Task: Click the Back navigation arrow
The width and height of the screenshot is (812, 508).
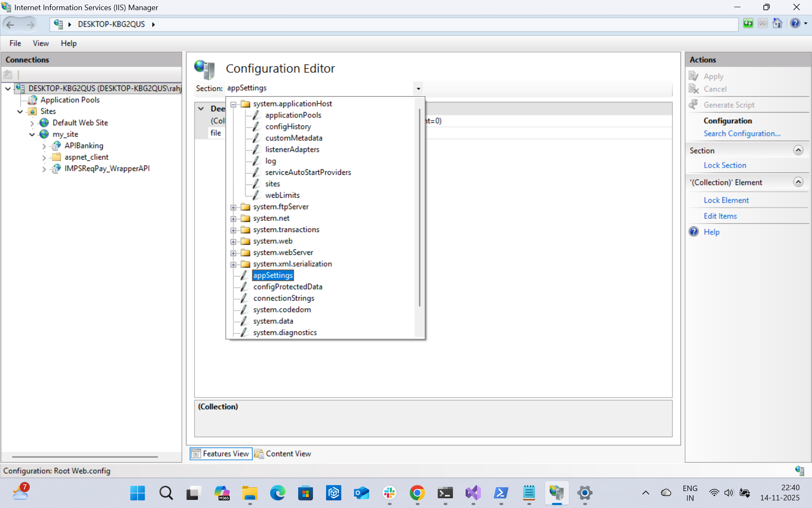Action: coord(11,25)
